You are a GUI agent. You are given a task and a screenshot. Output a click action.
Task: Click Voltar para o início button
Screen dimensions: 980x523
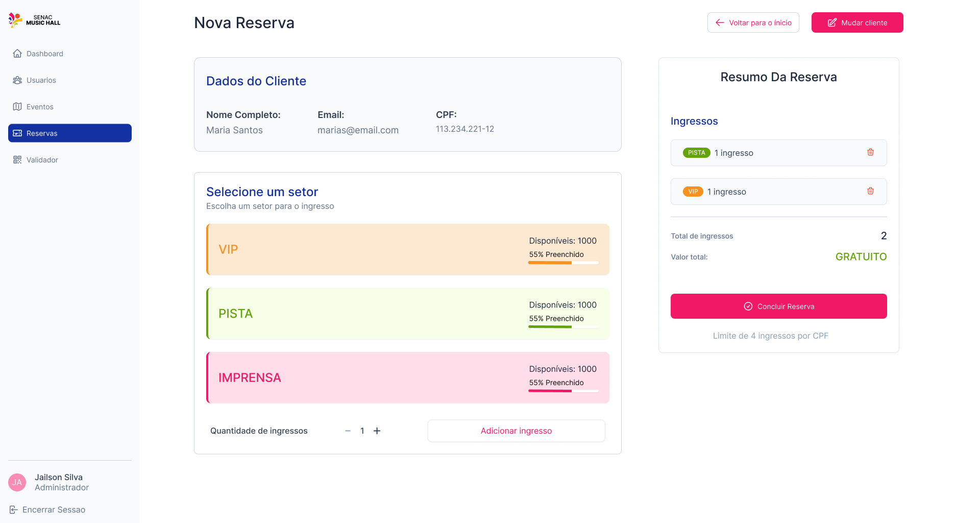[753, 22]
